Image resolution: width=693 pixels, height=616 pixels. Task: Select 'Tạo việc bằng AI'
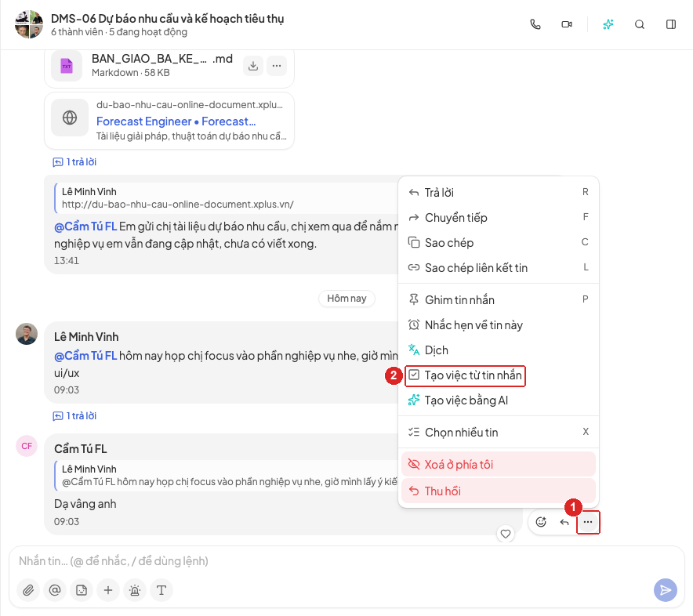coord(499,400)
